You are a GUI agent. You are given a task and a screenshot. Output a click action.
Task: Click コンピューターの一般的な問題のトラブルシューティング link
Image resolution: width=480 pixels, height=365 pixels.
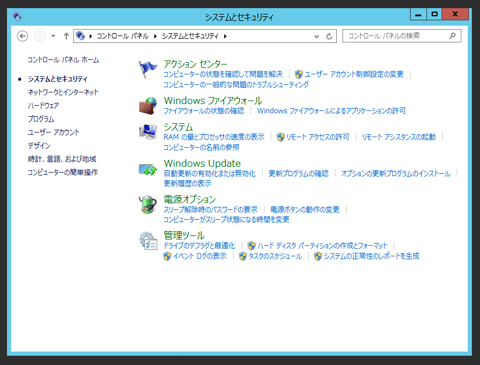point(236,84)
